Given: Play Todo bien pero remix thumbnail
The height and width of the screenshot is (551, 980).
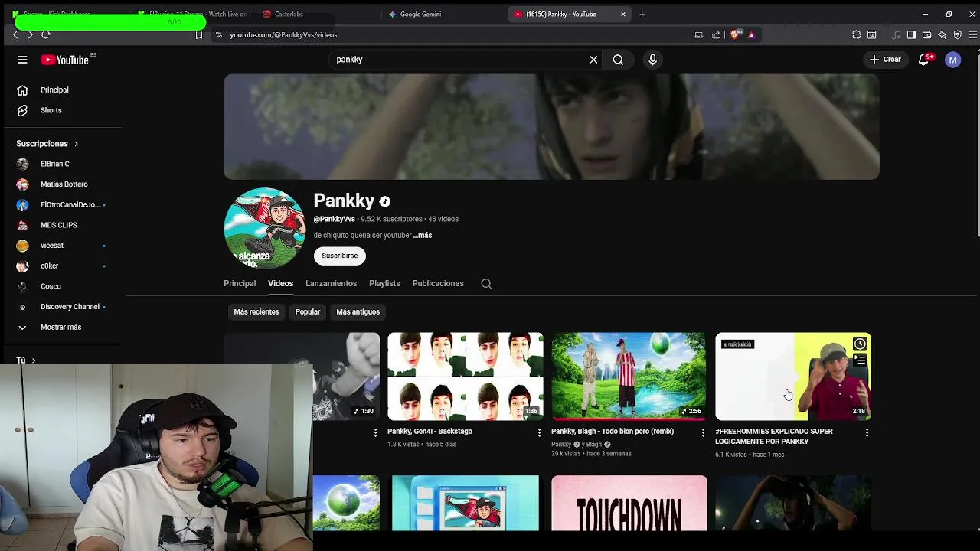Looking at the screenshot, I should pyautogui.click(x=629, y=377).
